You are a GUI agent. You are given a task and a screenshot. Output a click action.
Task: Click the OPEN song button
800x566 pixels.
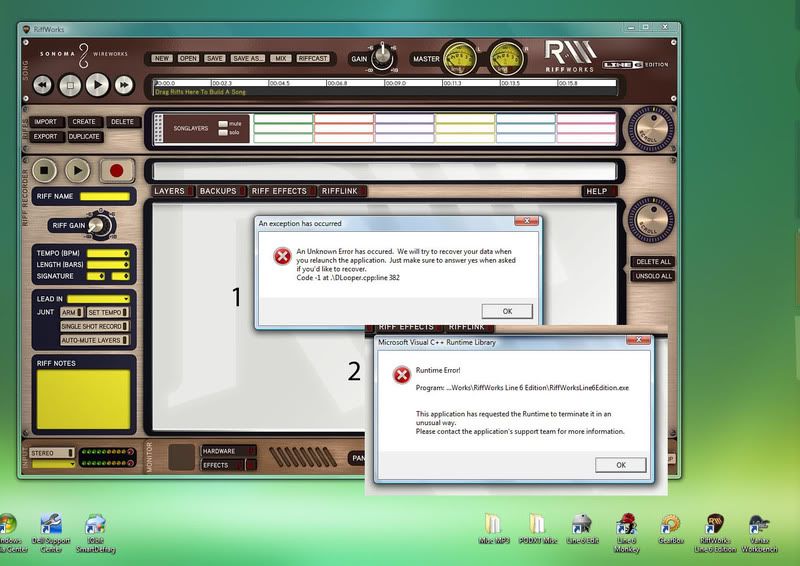188,58
